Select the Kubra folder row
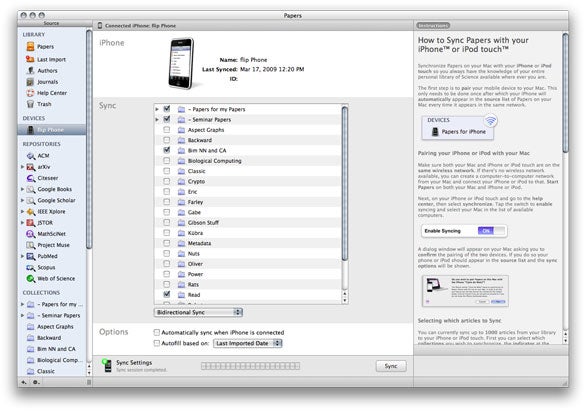The width and height of the screenshot is (586, 411). [x=247, y=233]
